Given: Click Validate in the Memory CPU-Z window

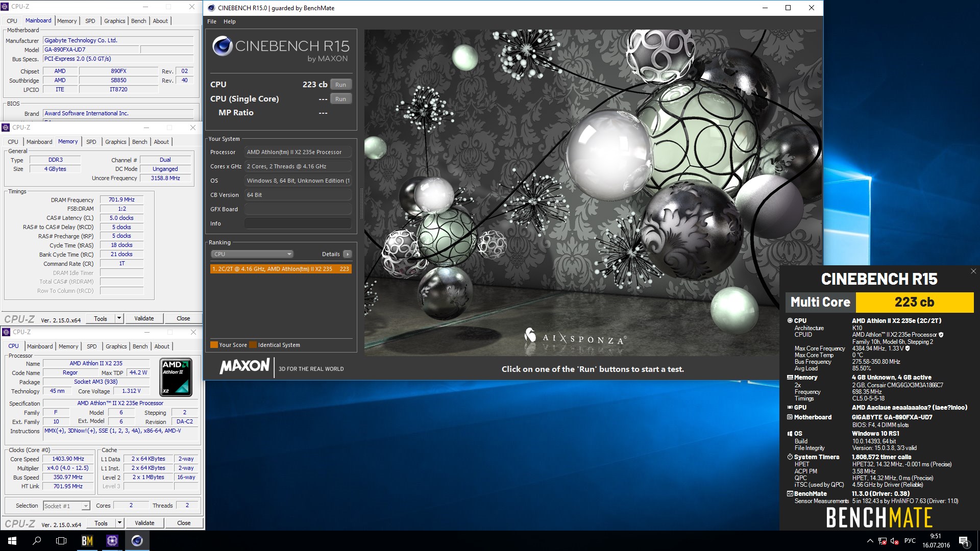Looking at the screenshot, I should point(144,318).
